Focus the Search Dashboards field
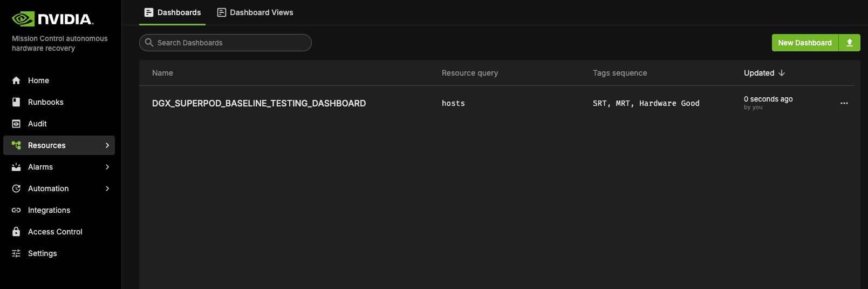 [232, 43]
